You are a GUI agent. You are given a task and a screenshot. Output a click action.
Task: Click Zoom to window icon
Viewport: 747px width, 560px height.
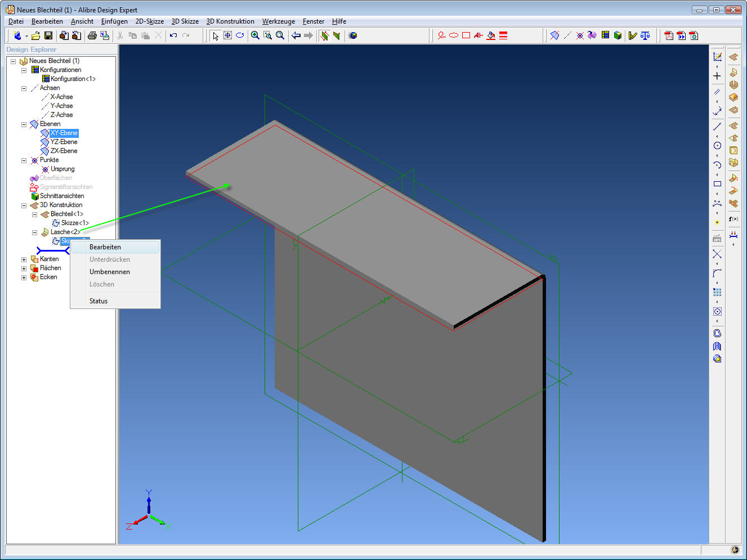(267, 35)
